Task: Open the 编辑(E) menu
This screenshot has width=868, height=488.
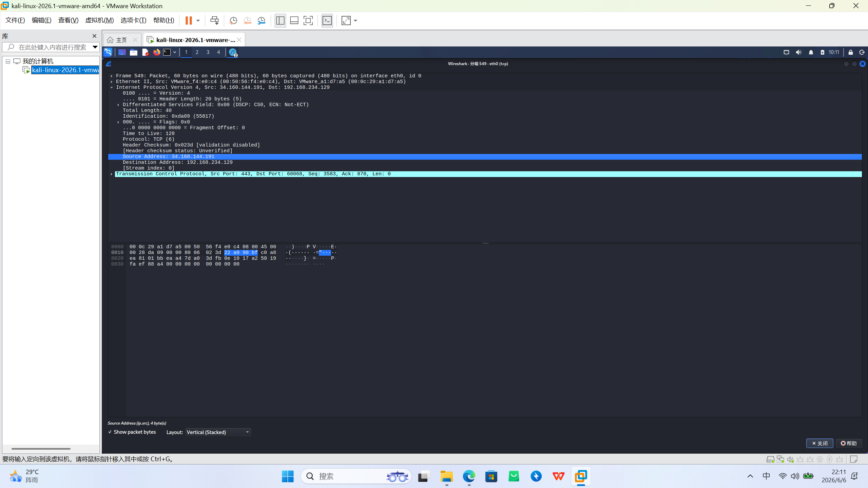Action: [42, 20]
